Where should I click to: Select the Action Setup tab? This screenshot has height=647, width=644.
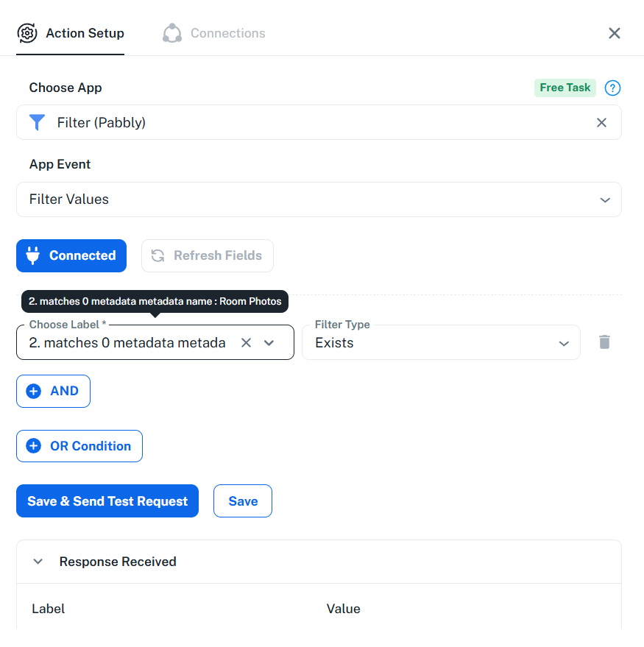click(85, 33)
